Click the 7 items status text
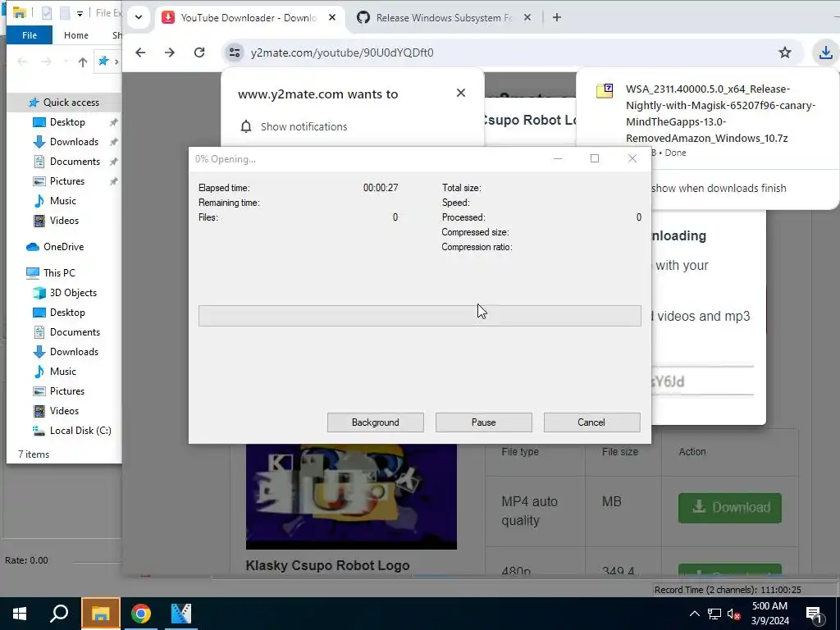Viewport: 840px width, 630px height. point(34,454)
